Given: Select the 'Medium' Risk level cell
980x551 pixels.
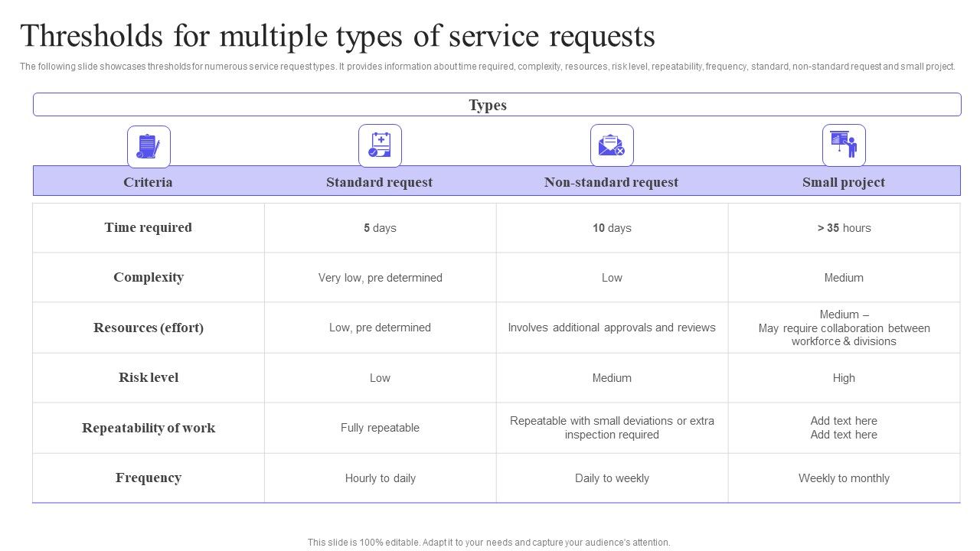Looking at the screenshot, I should coord(612,378).
